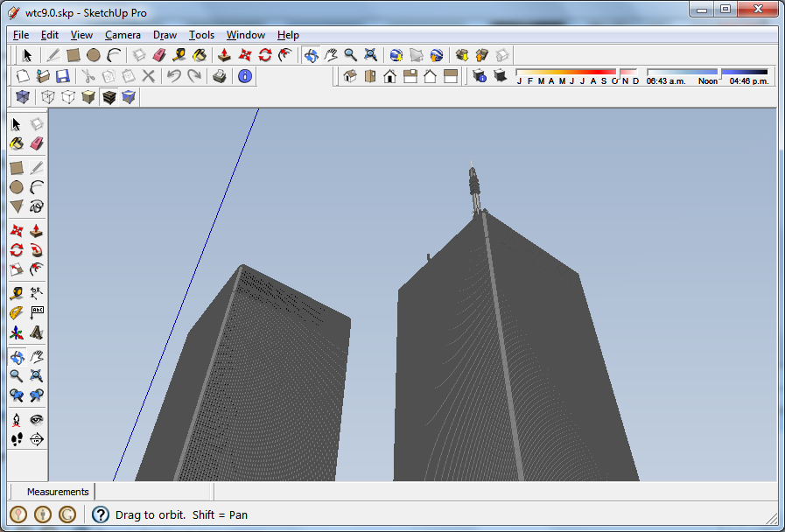Toggle shadows display button
785x532 pixels.
pos(500,76)
